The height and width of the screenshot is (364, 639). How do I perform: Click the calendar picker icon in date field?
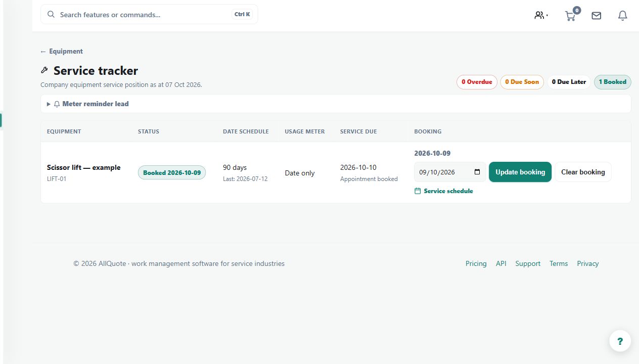[477, 172]
